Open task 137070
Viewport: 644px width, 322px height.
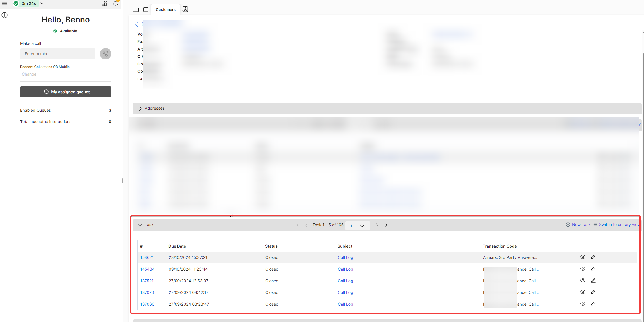[147, 292]
